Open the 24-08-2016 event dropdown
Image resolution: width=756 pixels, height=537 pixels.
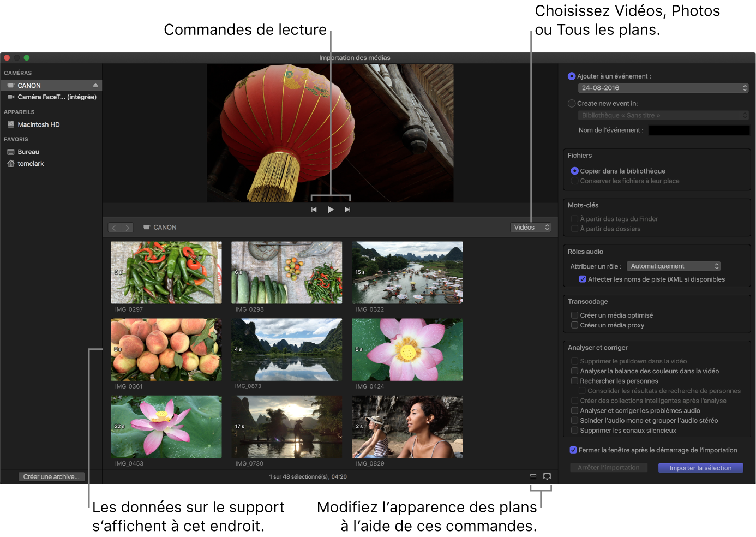pyautogui.click(x=663, y=88)
